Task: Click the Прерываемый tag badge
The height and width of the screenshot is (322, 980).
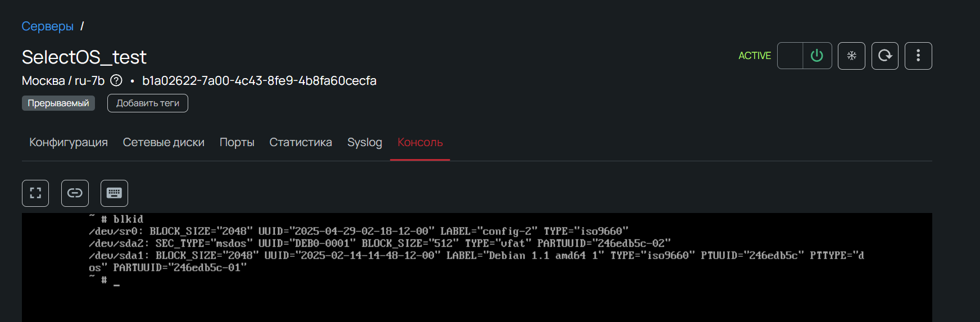Action: tap(58, 103)
